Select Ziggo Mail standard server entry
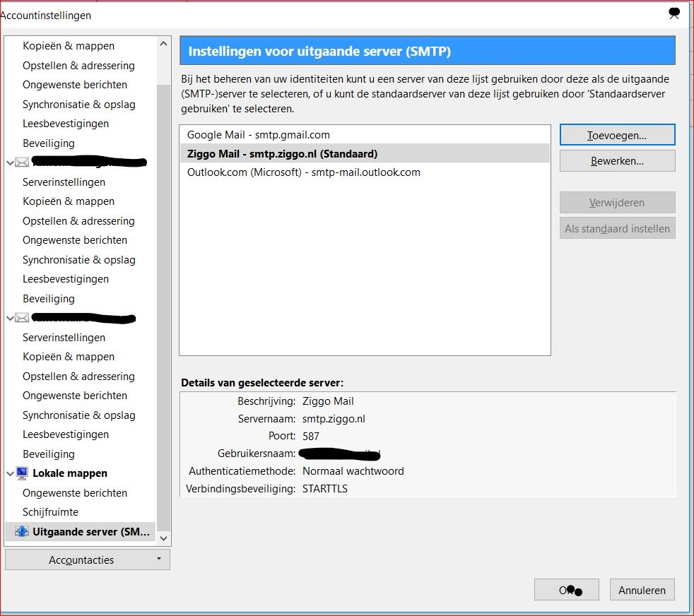 pos(365,153)
